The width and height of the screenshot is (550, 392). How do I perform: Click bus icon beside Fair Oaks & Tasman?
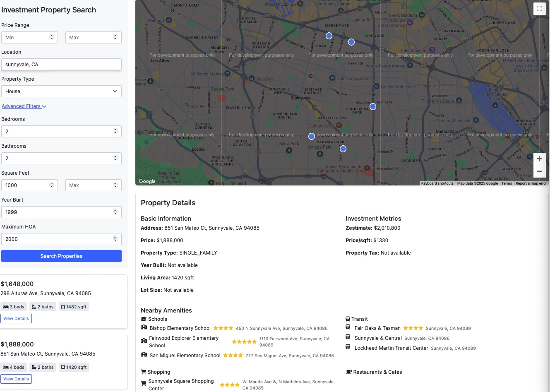(x=348, y=327)
